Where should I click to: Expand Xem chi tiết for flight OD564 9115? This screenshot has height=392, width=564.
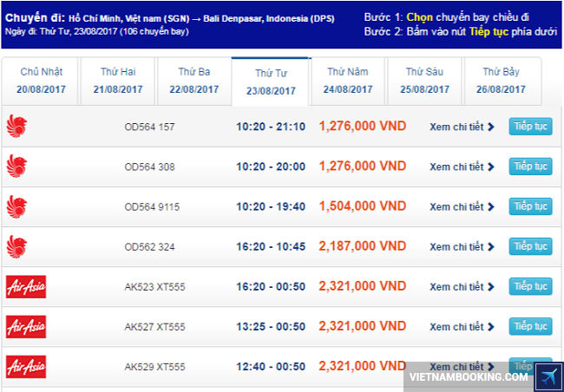pyautogui.click(x=462, y=206)
